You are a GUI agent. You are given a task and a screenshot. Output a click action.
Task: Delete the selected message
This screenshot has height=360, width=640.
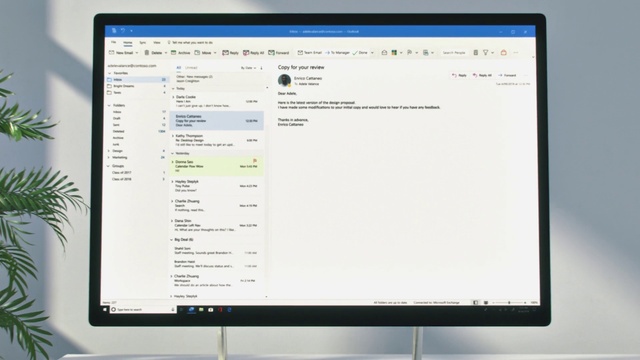click(153, 53)
